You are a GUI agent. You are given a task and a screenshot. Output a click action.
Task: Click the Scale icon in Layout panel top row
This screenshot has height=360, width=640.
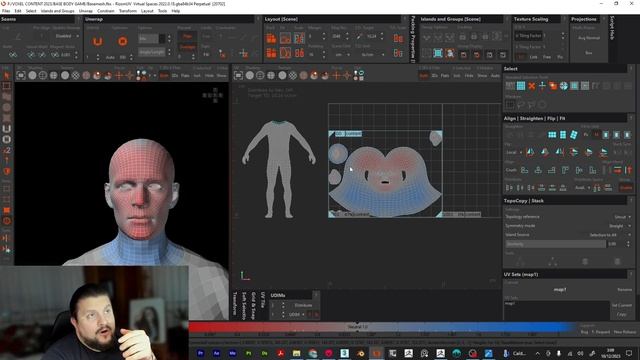[299, 39]
